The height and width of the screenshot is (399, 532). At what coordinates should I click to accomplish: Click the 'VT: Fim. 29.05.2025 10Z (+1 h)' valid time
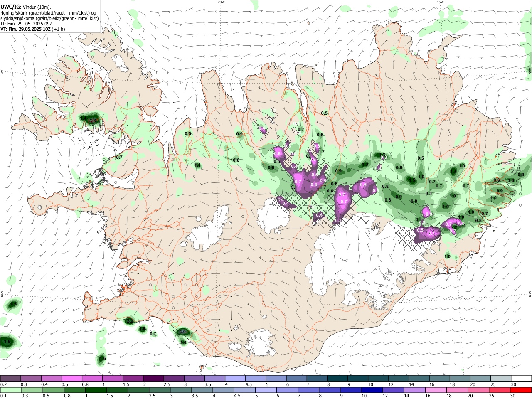pyautogui.click(x=32, y=29)
